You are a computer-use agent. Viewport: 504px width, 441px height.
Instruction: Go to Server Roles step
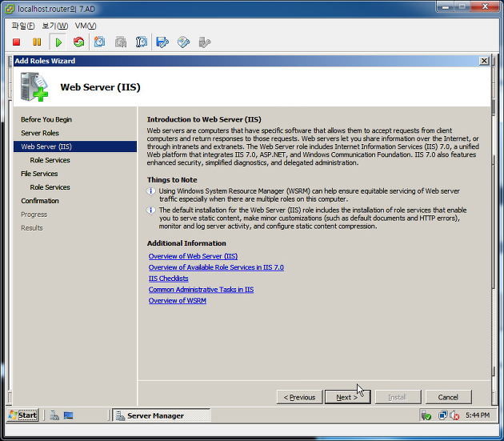[40, 133]
